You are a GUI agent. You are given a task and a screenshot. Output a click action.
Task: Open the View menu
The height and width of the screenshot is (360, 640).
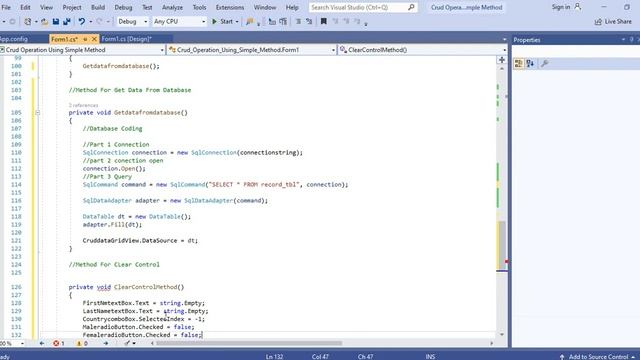tap(47, 7)
